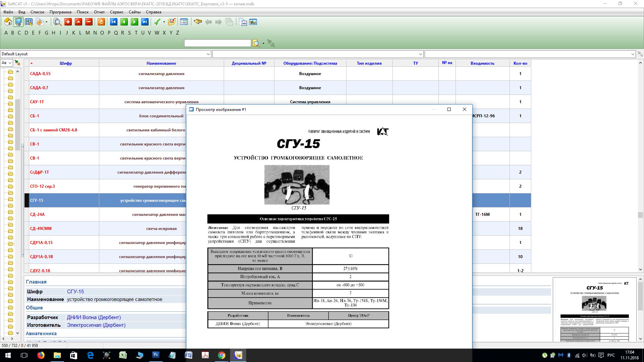Expand the search icon dropdown arrow
This screenshot has width=644, height=362.
[263, 43]
